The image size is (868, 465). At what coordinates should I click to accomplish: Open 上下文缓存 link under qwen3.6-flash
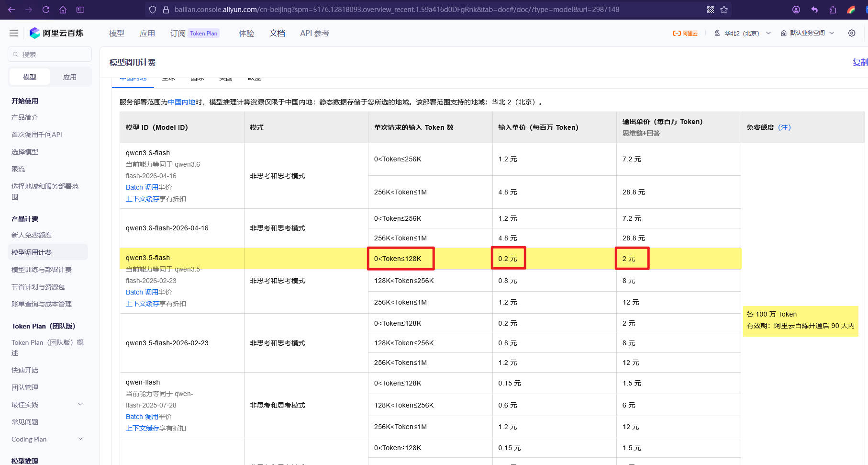tap(143, 199)
